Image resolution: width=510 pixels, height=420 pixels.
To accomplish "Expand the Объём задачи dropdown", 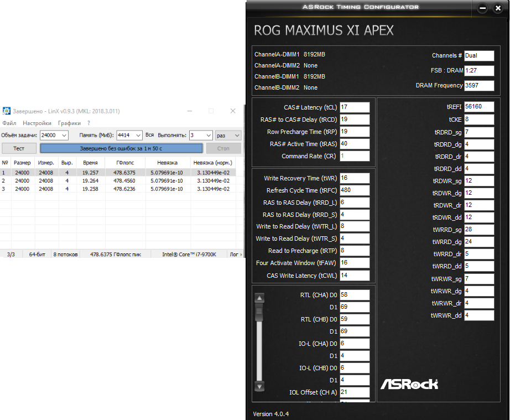I will (64, 136).
